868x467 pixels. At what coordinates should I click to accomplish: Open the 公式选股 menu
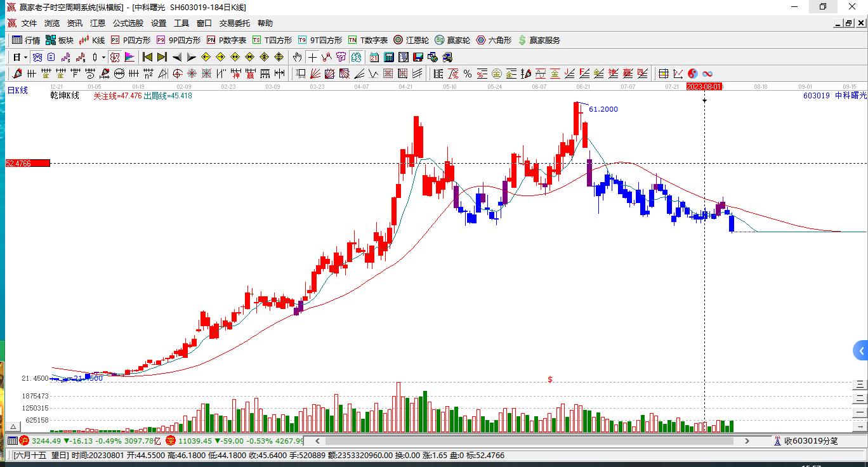pos(128,23)
